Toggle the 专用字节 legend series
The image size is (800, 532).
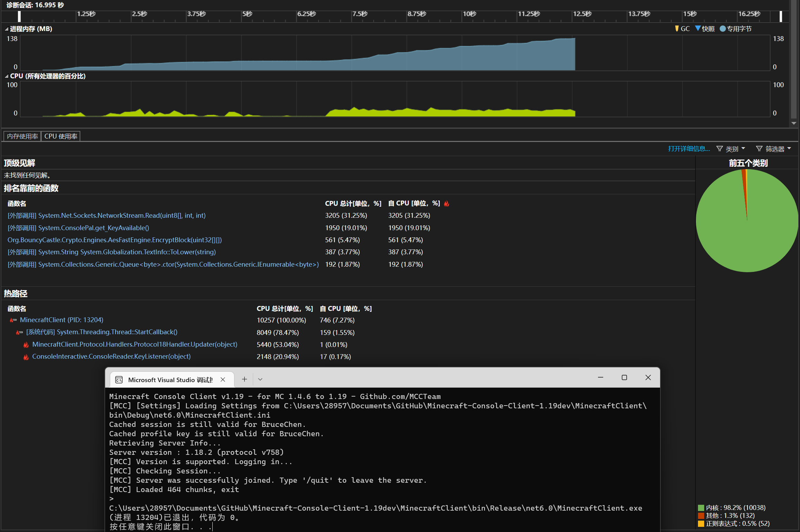tap(723, 29)
